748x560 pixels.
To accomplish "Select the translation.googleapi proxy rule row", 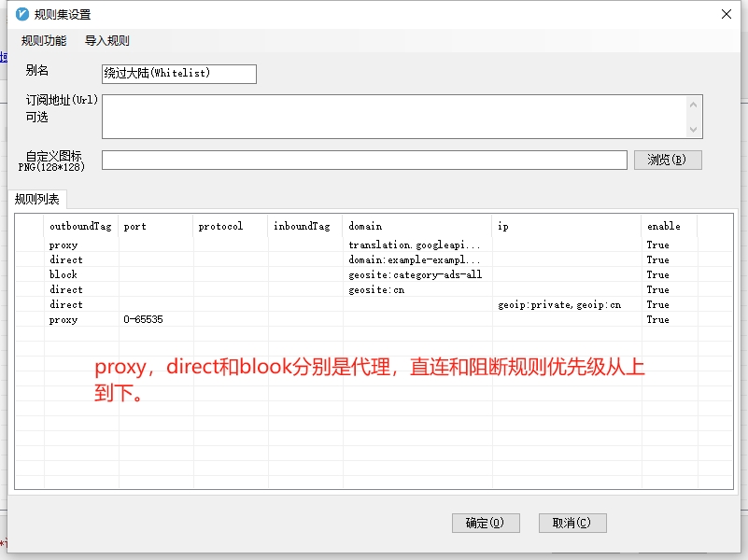I will click(x=416, y=245).
